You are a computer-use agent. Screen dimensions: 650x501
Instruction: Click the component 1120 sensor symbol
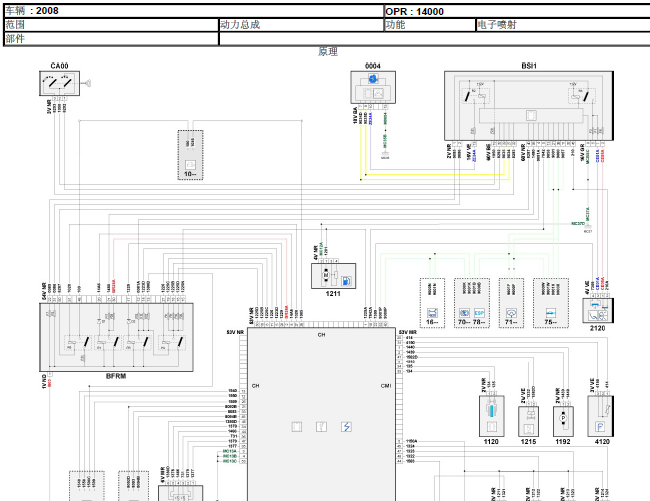[x=492, y=416]
